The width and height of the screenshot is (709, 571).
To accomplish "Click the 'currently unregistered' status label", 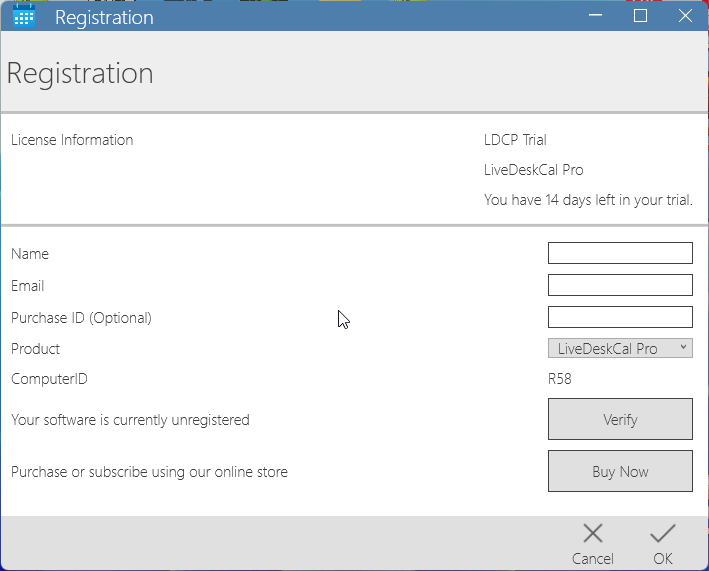I will [130, 420].
